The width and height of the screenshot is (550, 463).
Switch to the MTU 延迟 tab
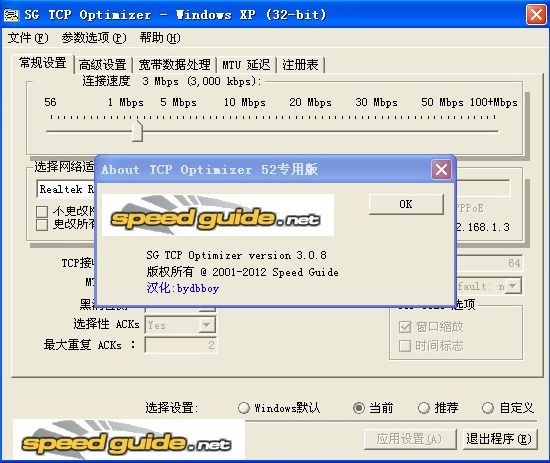(246, 65)
